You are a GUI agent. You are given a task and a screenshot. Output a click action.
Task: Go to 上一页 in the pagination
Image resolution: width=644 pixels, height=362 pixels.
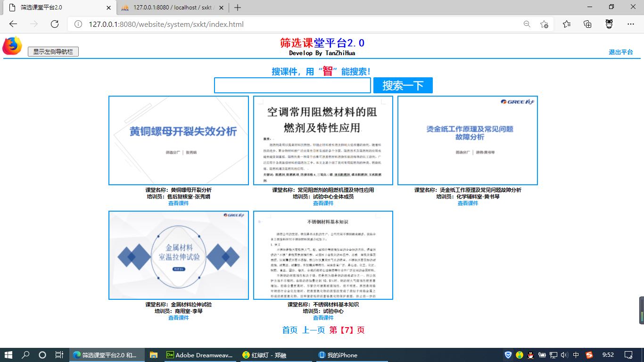(314, 330)
